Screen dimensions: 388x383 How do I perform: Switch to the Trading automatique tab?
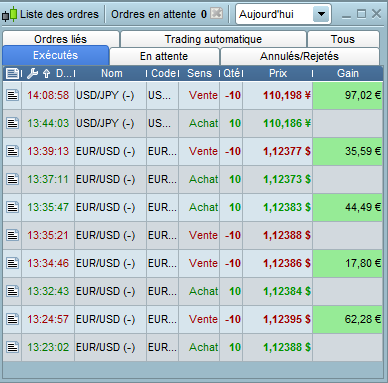(213, 39)
